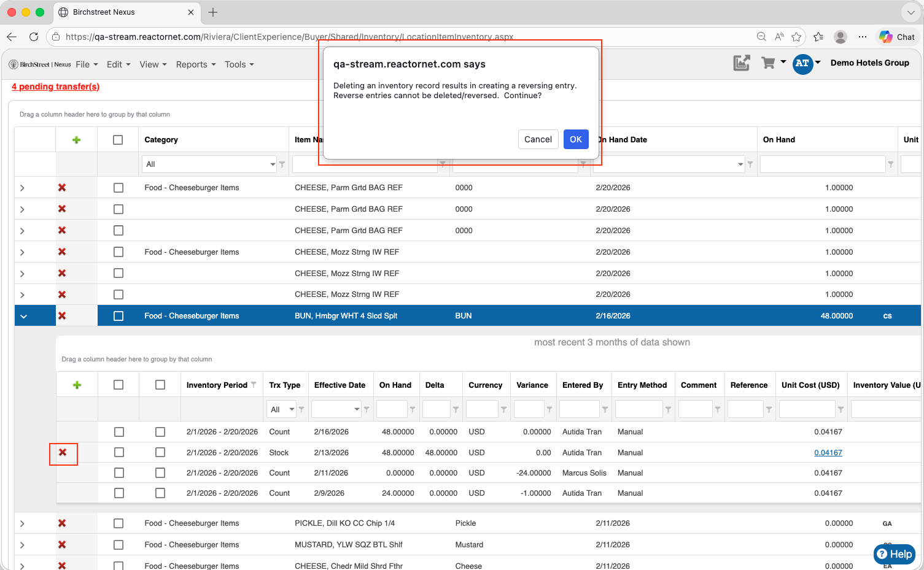Image resolution: width=924 pixels, height=570 pixels.
Task: Check the BUN, Hmbgr WHT 4 Slcd Splt row checkbox
Action: click(x=118, y=316)
